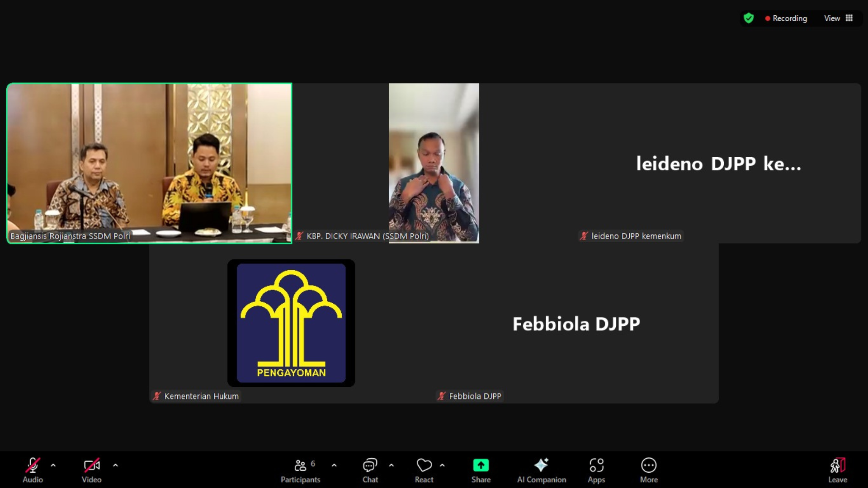Click the Febbiola DJPP name label at tile bottom
This screenshot has height=488, width=868.
475,396
